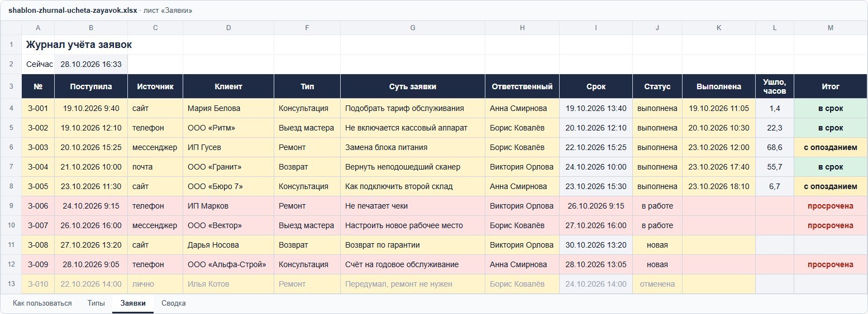This screenshot has height=314, width=868.
Task: Select column G header letter
Action: [x=413, y=28]
